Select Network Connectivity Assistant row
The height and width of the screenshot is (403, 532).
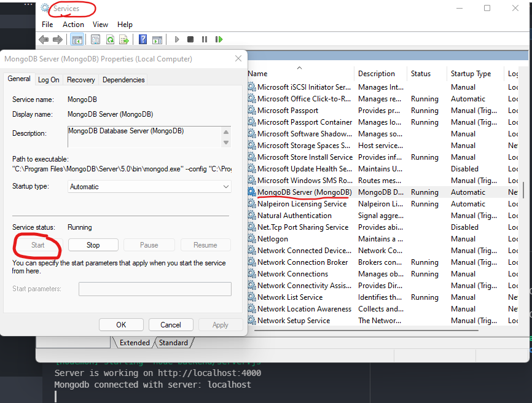pos(382,286)
